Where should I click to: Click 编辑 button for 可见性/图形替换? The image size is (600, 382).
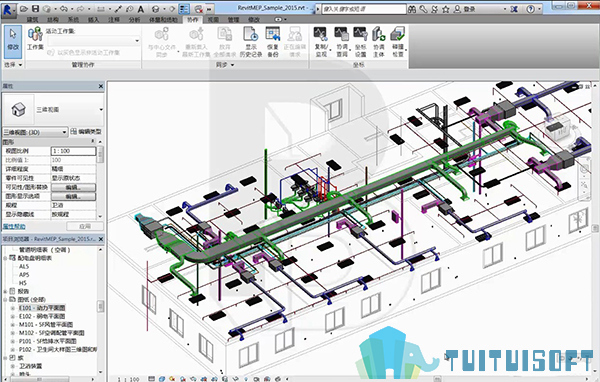[x=73, y=187]
